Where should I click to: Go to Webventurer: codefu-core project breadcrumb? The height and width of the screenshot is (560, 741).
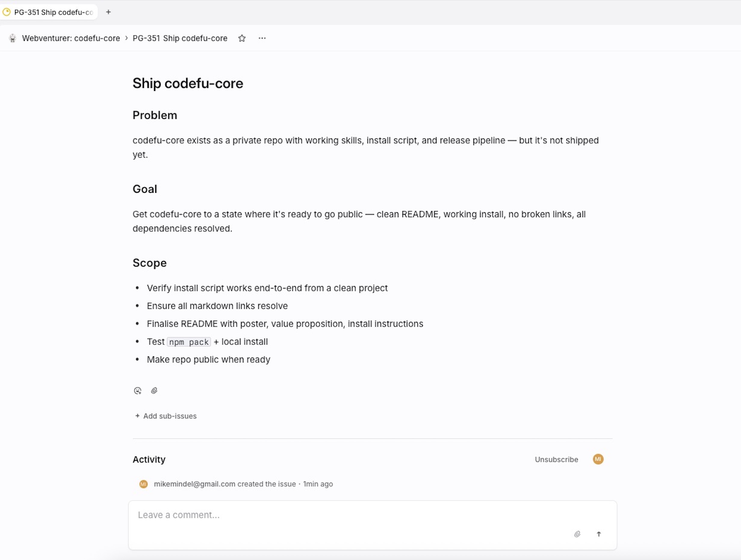point(71,38)
